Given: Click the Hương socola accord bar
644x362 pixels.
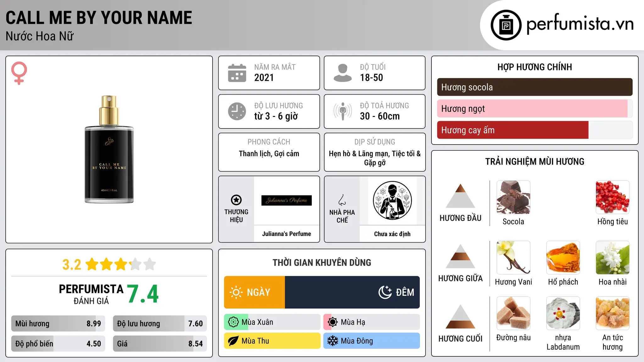Looking at the screenshot, I should tap(535, 87).
